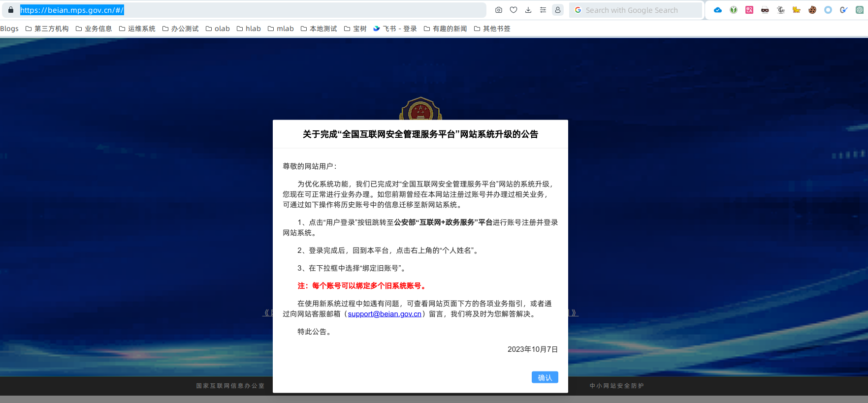Open the mlab bookmark folder
This screenshot has height=403, width=868.
click(x=281, y=29)
